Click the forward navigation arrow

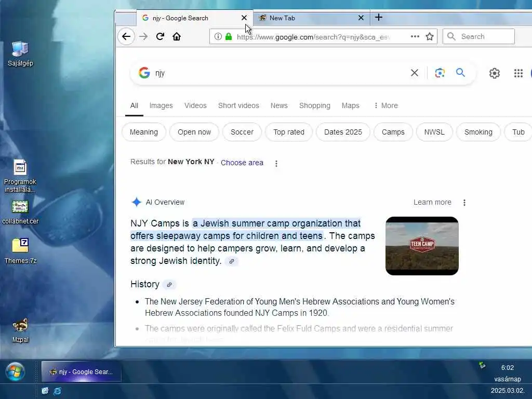pos(143,36)
